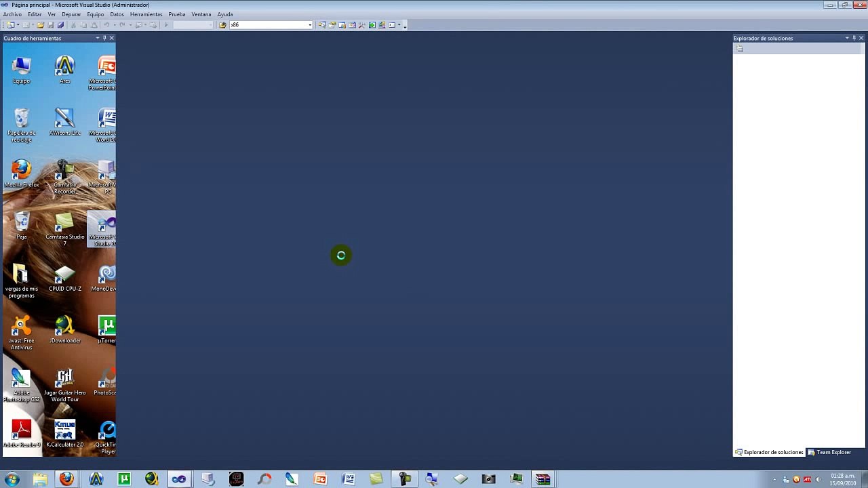
Task: Click the Explorador de soluciones toolbar icon
Action: point(740,48)
